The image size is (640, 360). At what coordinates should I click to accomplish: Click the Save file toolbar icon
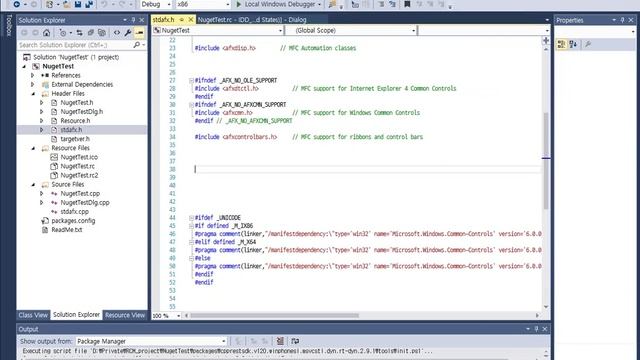pyautogui.click(x=78, y=4)
